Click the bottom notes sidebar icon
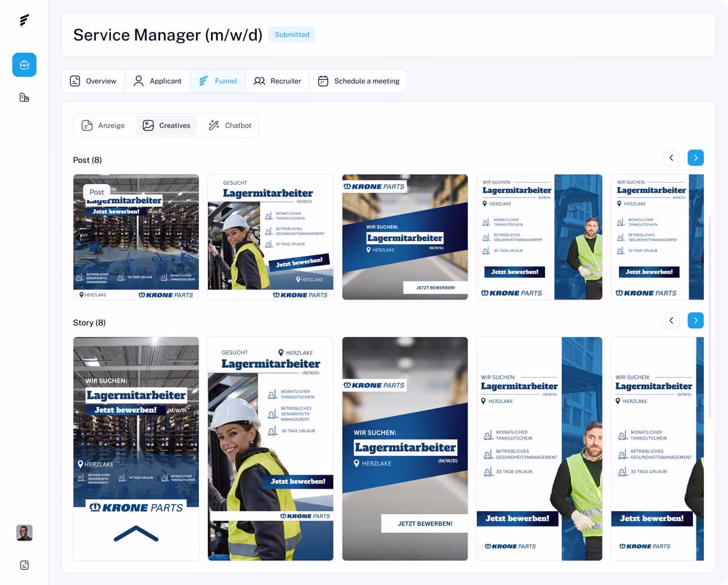Viewport: 728px width, 585px height. tap(24, 565)
